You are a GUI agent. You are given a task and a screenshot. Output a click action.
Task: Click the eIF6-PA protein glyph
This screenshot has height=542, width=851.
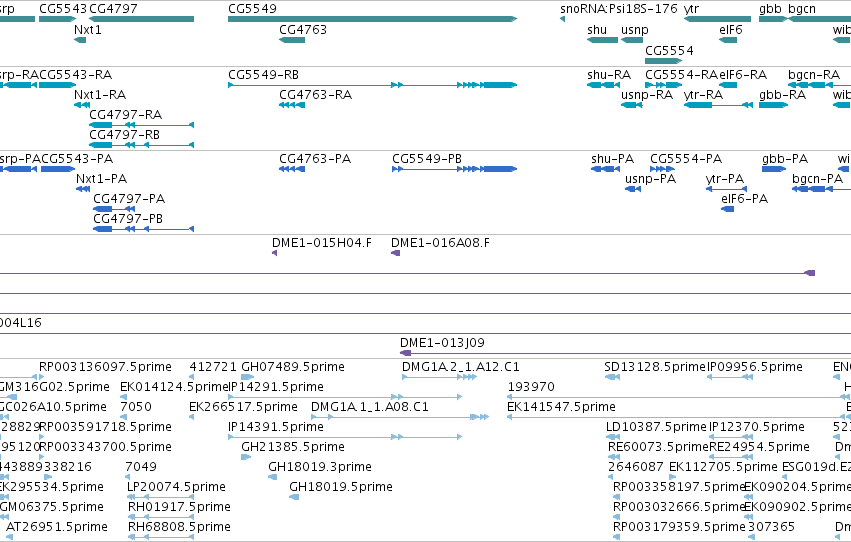[727, 209]
